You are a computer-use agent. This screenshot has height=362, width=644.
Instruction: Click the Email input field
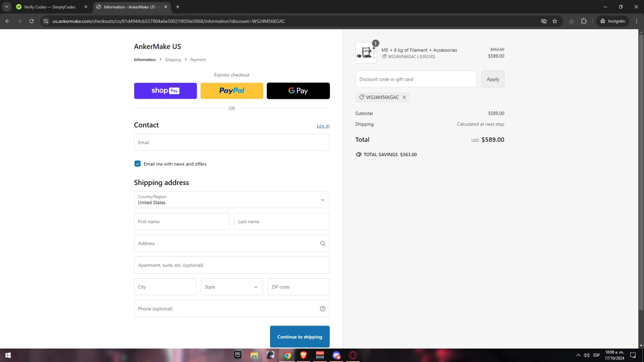(232, 142)
